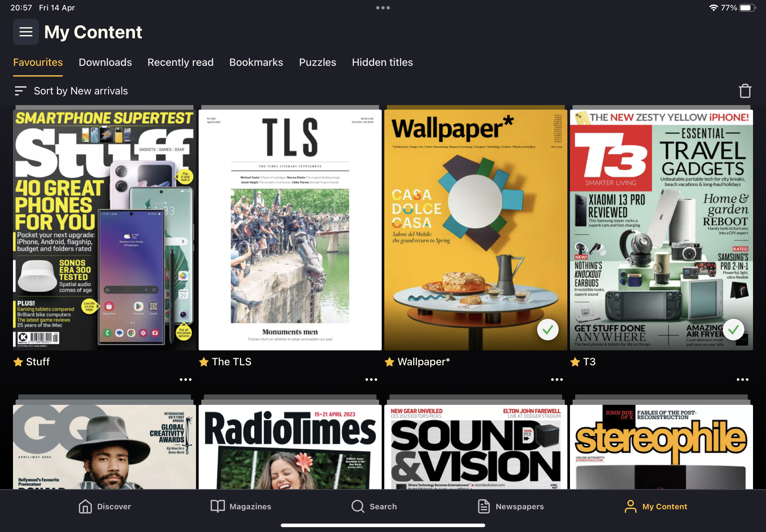The height and width of the screenshot is (532, 766).
Task: Click the Wallpaper* title label
Action: click(424, 362)
